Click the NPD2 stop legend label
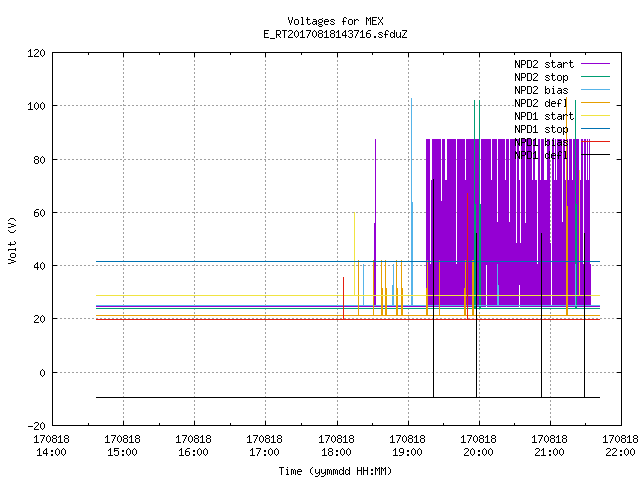The width and height of the screenshot is (640, 480). 541,77
